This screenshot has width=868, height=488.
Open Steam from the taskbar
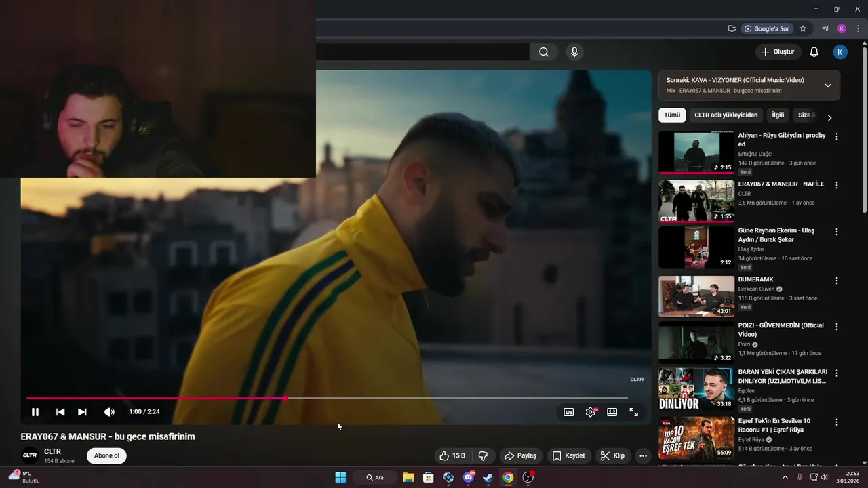488,477
